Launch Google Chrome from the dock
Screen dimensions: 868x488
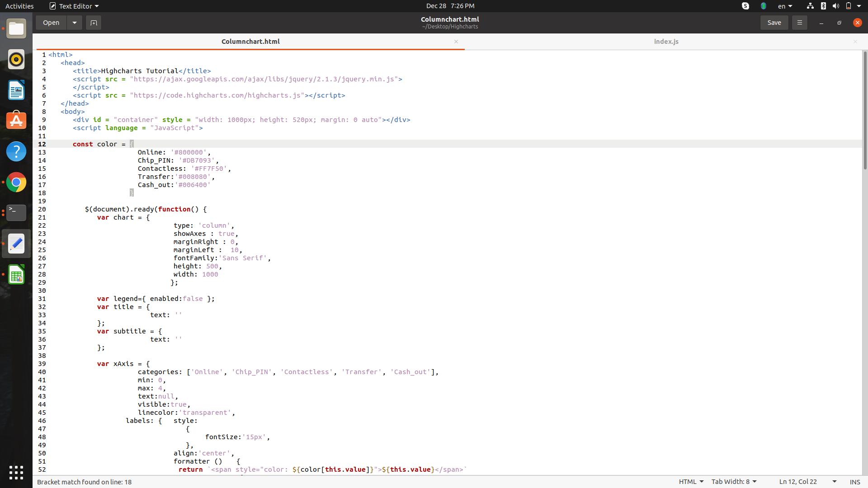[x=16, y=182]
